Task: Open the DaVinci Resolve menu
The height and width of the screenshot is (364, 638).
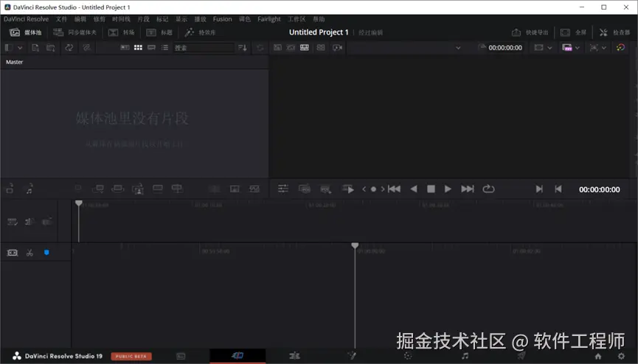Action: (x=26, y=19)
